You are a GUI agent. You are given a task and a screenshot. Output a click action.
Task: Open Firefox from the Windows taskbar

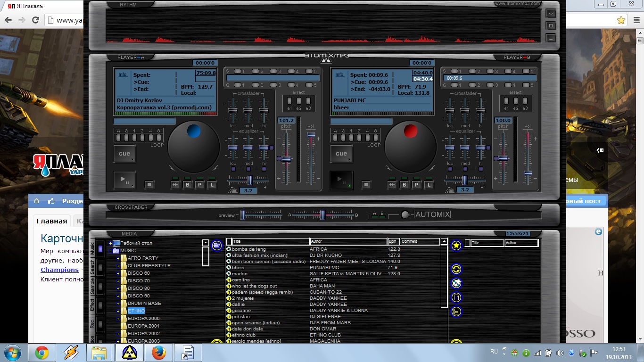click(159, 353)
